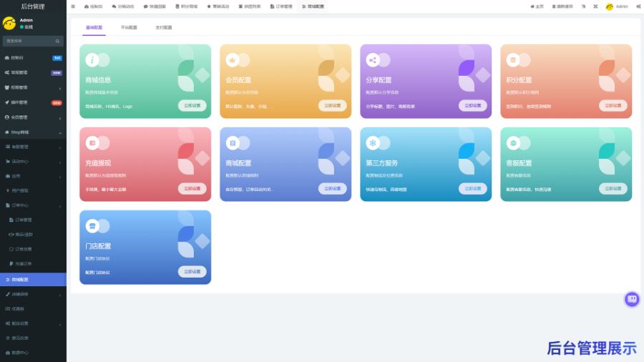Switch to 平台配置 tab
Viewport: 644px width, 362px height.
click(x=129, y=27)
